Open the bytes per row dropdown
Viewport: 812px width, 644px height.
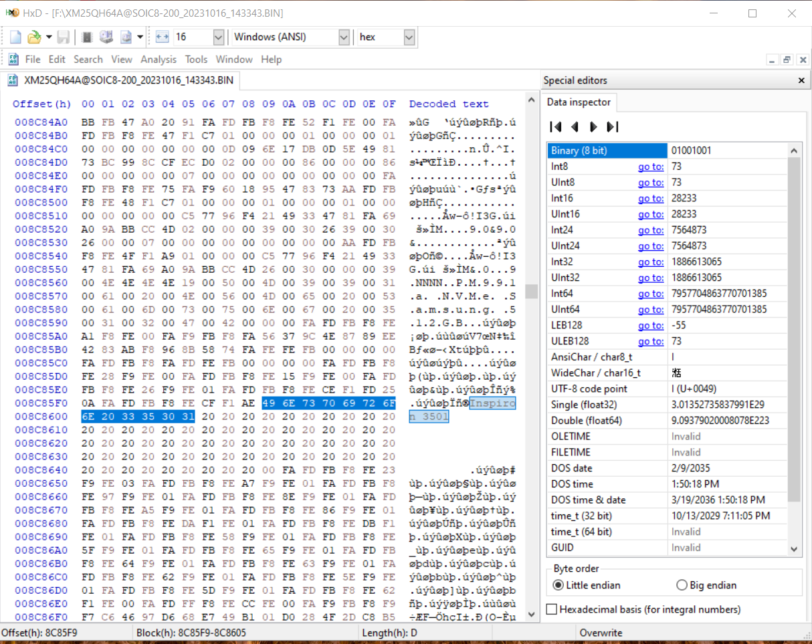pos(218,37)
